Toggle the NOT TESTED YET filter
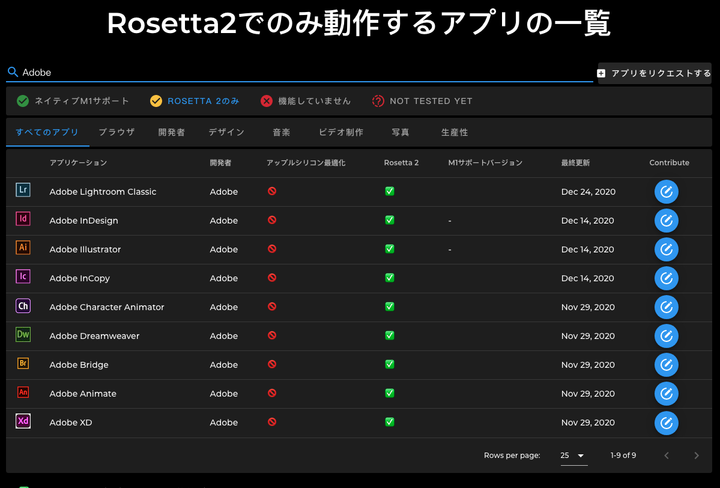The image size is (720, 488). pos(422,101)
